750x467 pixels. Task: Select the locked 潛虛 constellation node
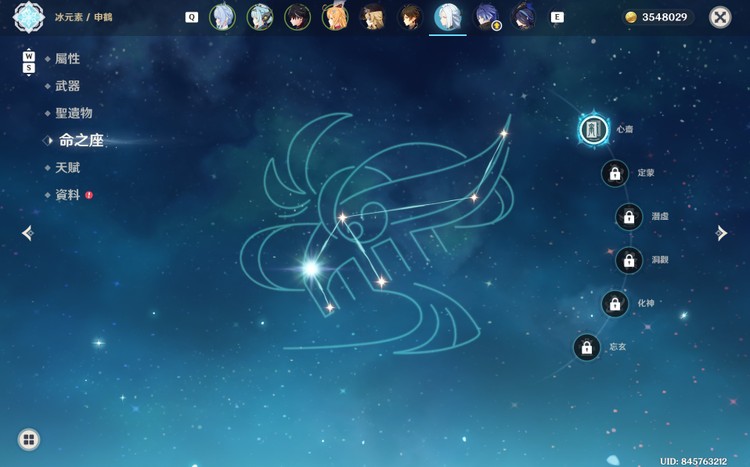[629, 217]
